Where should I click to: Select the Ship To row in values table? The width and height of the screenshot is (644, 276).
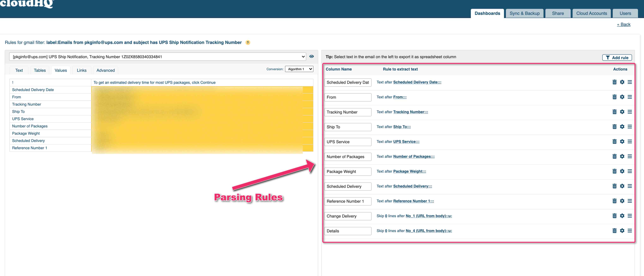tap(18, 112)
